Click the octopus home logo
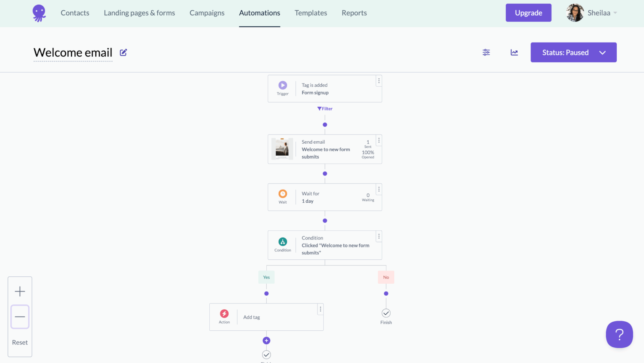Screen dimensions: 644x363 point(39,13)
